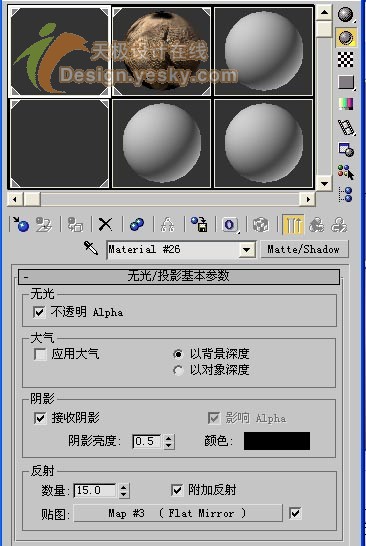Click the 阴影亮度 spinner arrows
Viewport: 366px width, 546px height.
click(x=169, y=442)
